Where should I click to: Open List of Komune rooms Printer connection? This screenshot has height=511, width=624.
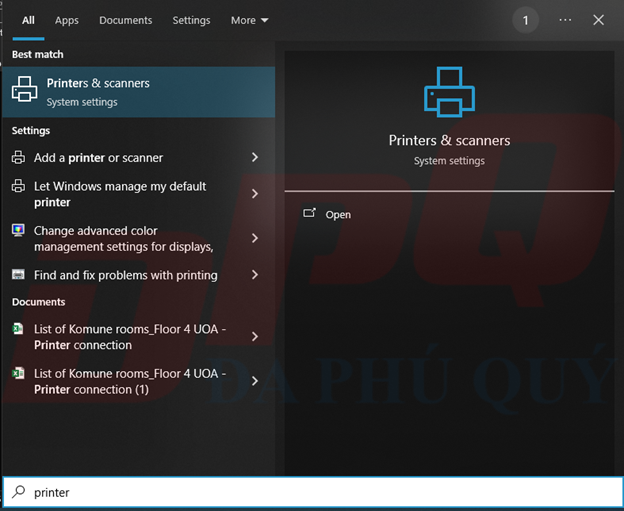click(138, 337)
